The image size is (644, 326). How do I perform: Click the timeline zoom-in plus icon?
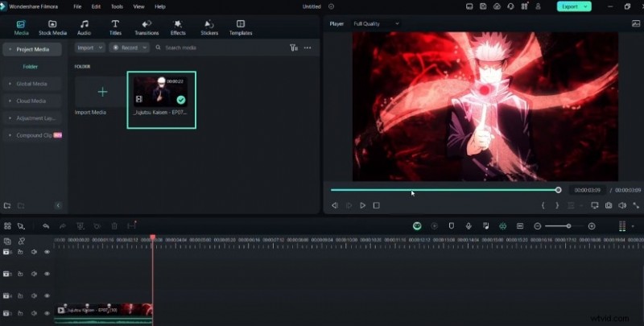[x=592, y=226]
